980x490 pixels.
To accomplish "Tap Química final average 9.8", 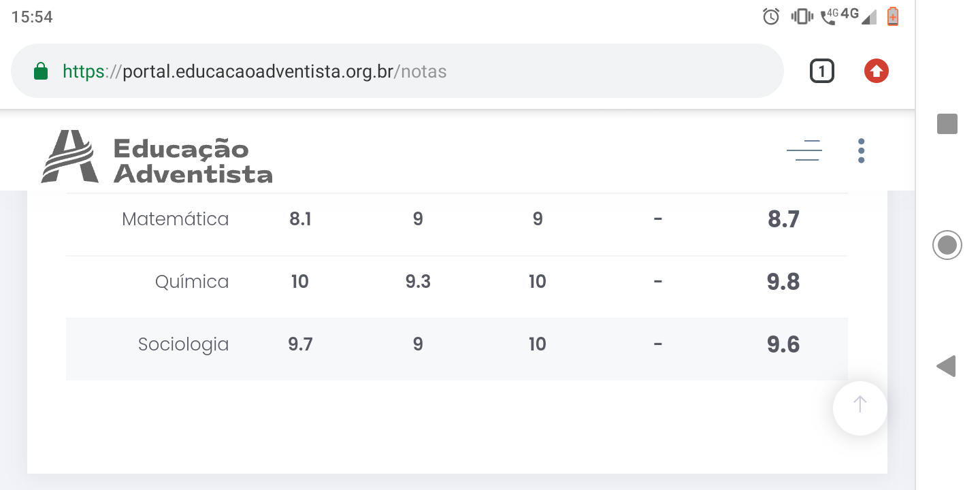I will click(x=783, y=282).
